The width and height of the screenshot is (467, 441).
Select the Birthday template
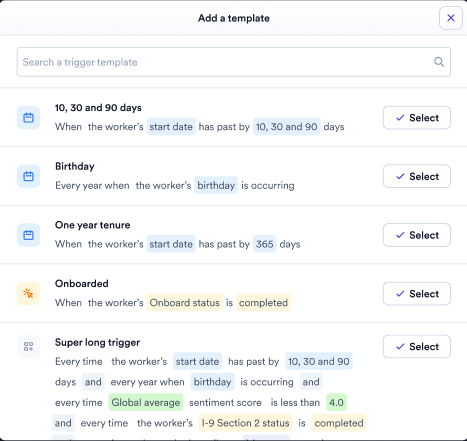(x=417, y=176)
